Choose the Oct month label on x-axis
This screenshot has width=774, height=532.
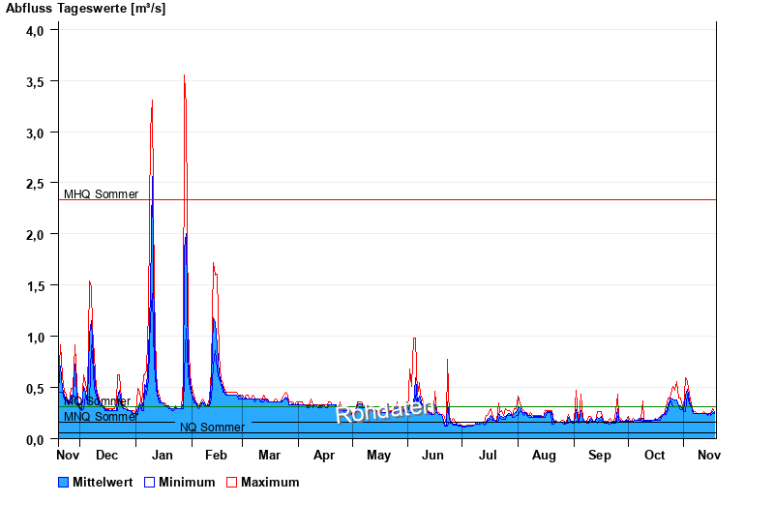point(655,455)
